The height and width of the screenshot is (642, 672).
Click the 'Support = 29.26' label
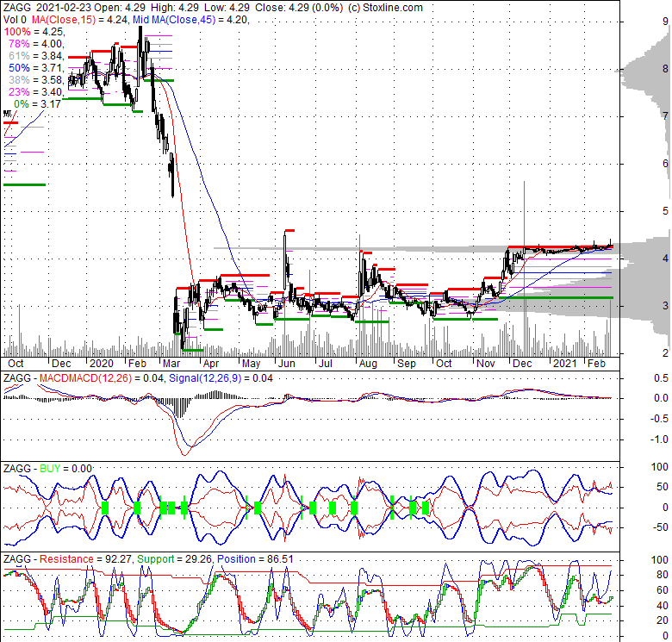pos(175,559)
